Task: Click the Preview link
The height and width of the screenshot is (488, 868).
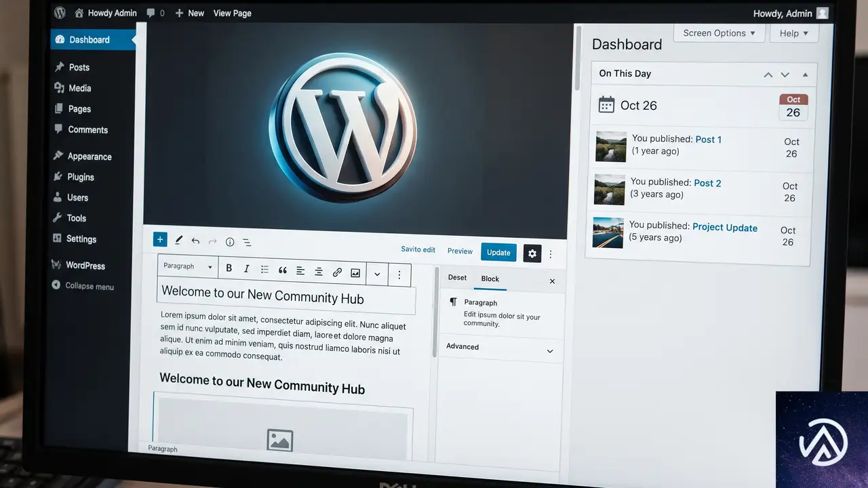Action: point(460,251)
